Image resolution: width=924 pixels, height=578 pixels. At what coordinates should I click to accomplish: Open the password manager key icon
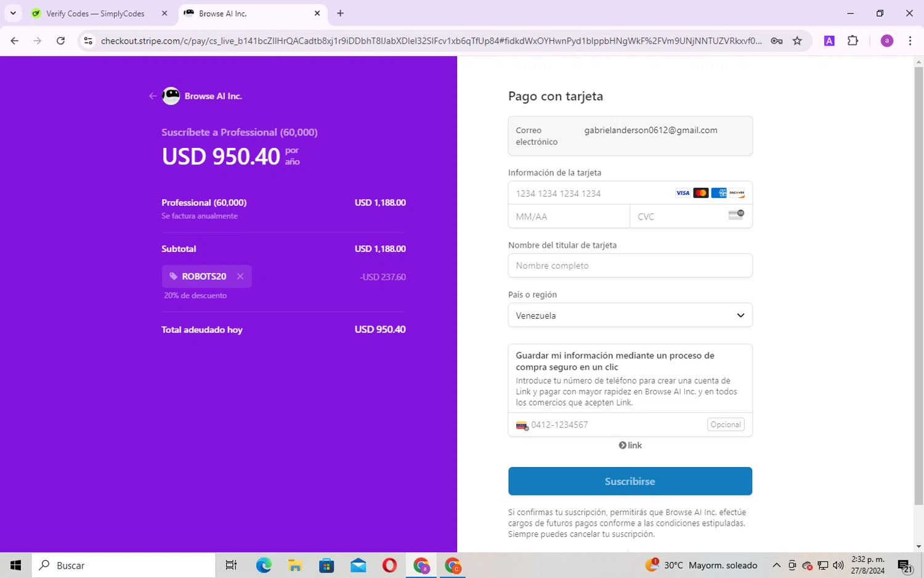(x=777, y=41)
